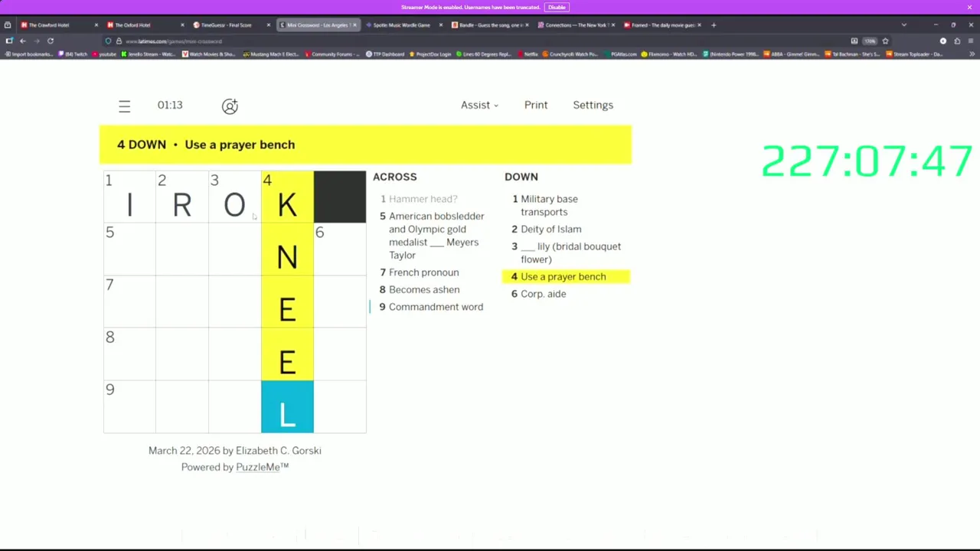Click the browser back arrow
980x551 pixels.
coord(22,41)
